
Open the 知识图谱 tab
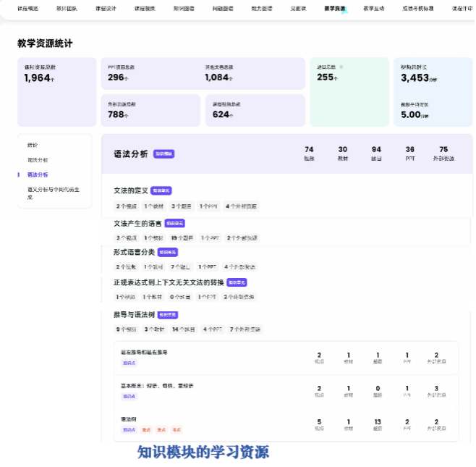pyautogui.click(x=184, y=9)
